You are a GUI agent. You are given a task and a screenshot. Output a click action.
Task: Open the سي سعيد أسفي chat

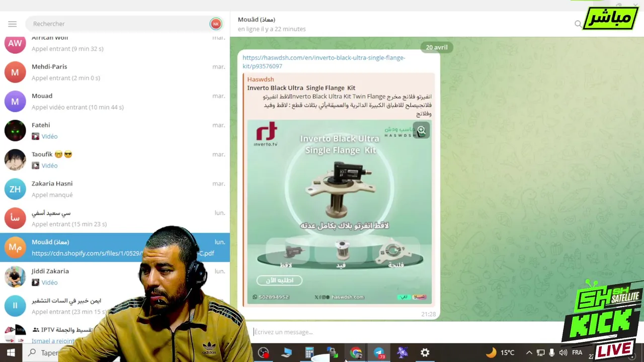click(x=115, y=218)
